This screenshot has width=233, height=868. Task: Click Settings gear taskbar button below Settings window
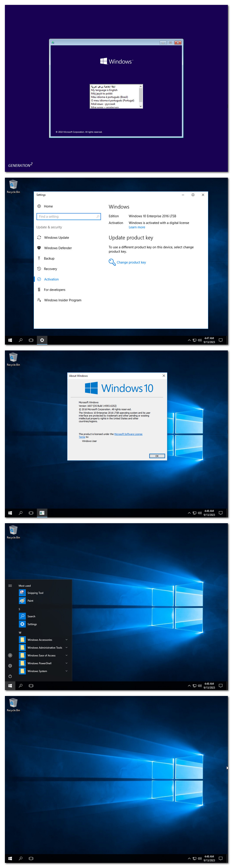tap(42, 340)
